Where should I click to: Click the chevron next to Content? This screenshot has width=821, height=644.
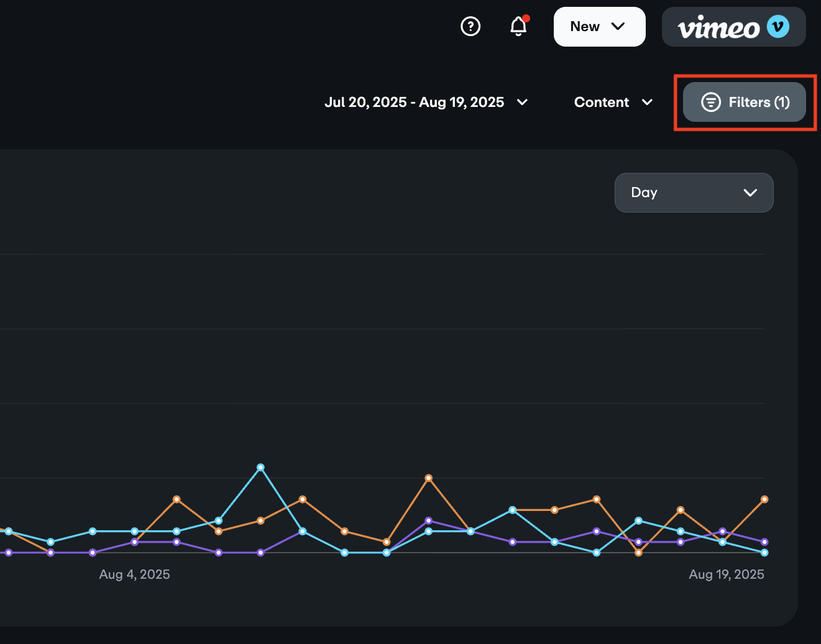click(647, 102)
